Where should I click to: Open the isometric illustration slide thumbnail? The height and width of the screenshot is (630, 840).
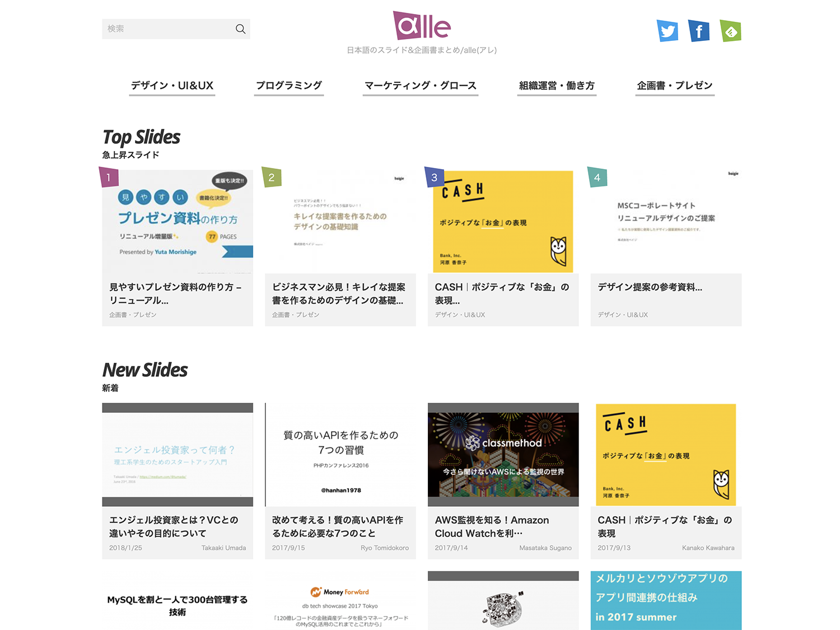click(x=503, y=601)
